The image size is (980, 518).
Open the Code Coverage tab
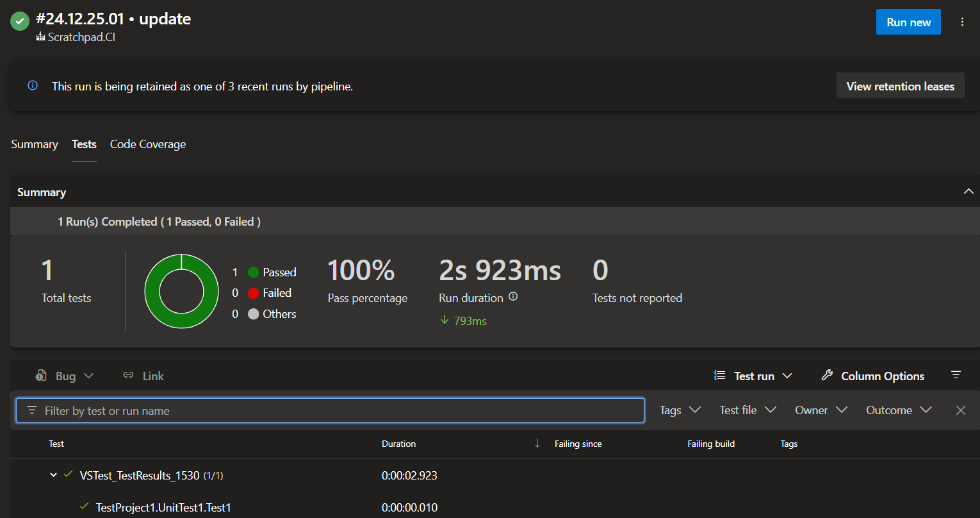[x=148, y=144]
